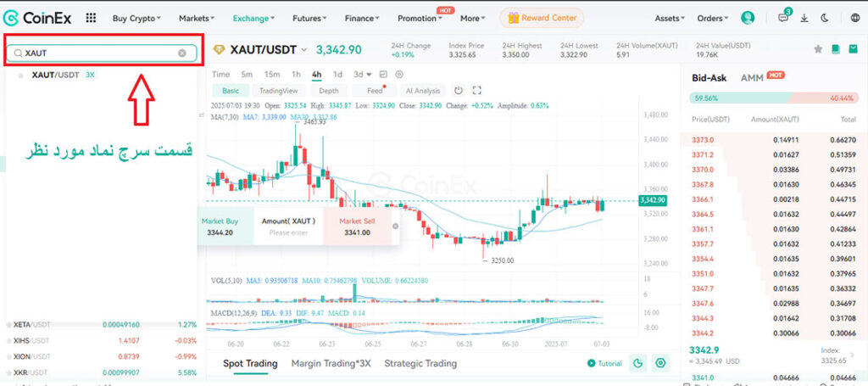Click the Market Buy 3344.20 button
Viewport: 868px width, 386px height.
(224, 227)
